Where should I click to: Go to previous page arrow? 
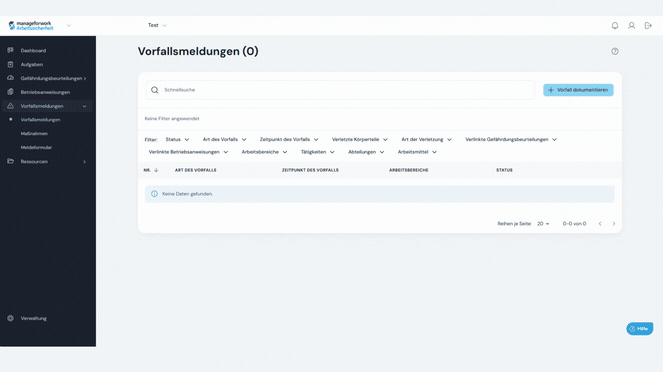(x=600, y=224)
